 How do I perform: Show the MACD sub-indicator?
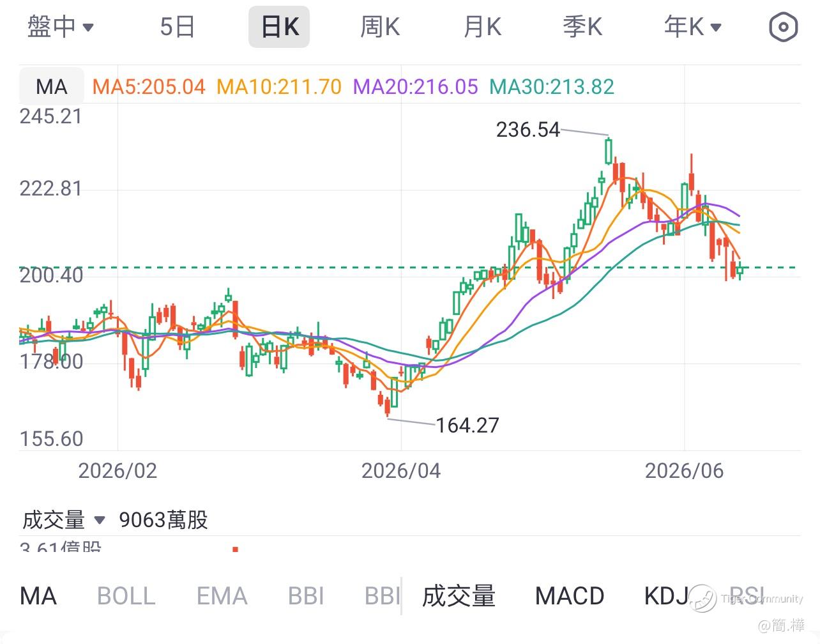tap(570, 596)
